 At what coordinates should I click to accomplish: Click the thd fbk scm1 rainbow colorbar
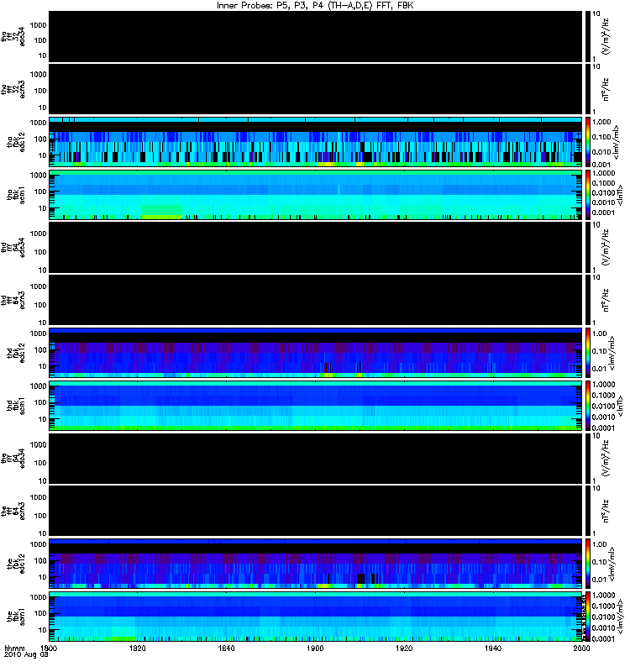point(588,406)
